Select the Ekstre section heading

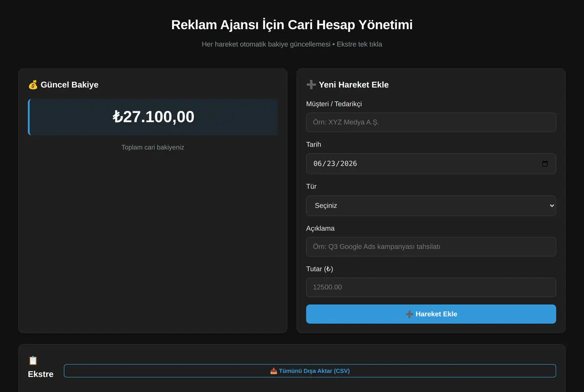41,374
